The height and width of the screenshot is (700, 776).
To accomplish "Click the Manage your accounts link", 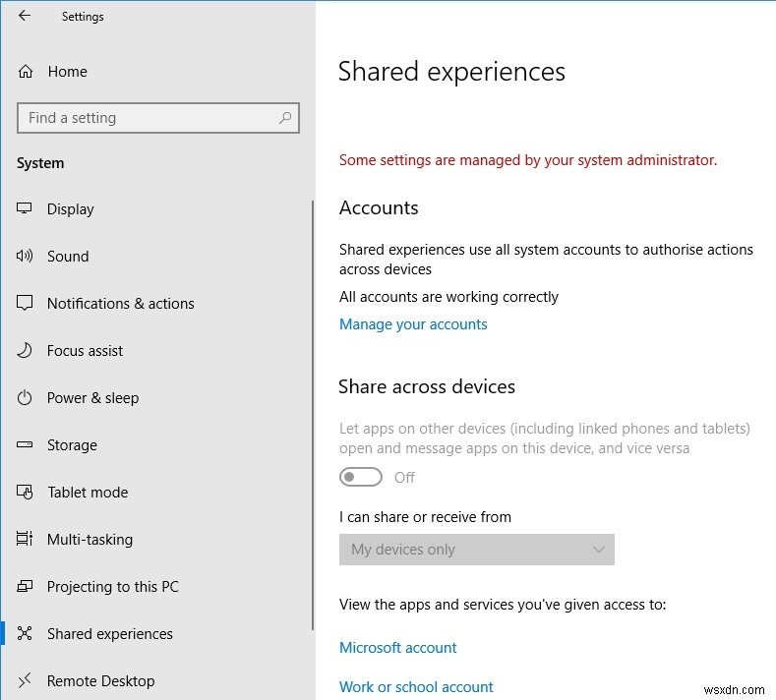I will pyautogui.click(x=413, y=324).
